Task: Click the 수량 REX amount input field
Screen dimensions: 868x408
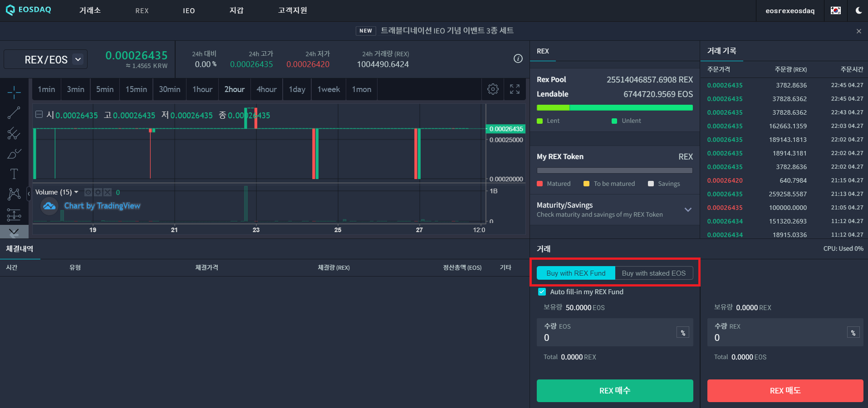Action: pos(785,332)
